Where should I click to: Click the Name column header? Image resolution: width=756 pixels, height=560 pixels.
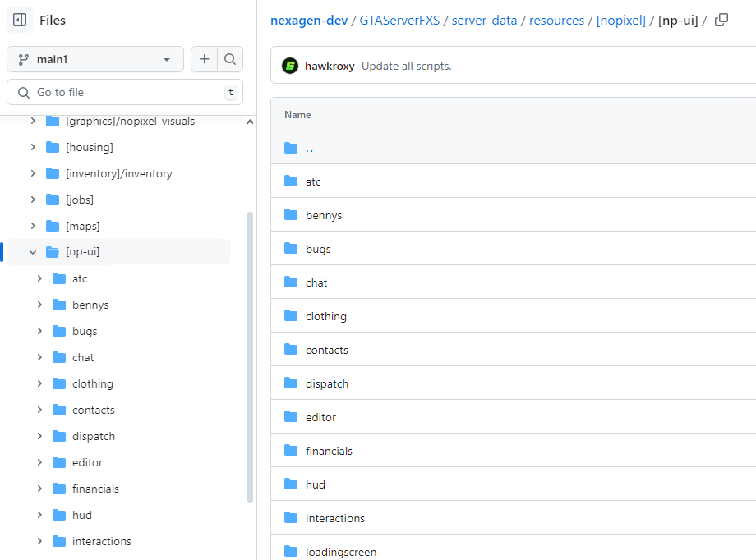click(297, 115)
